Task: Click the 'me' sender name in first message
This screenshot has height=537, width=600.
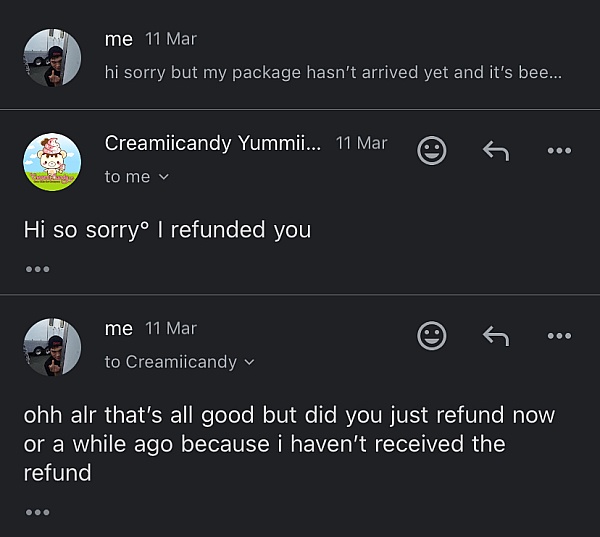Action: coord(119,39)
